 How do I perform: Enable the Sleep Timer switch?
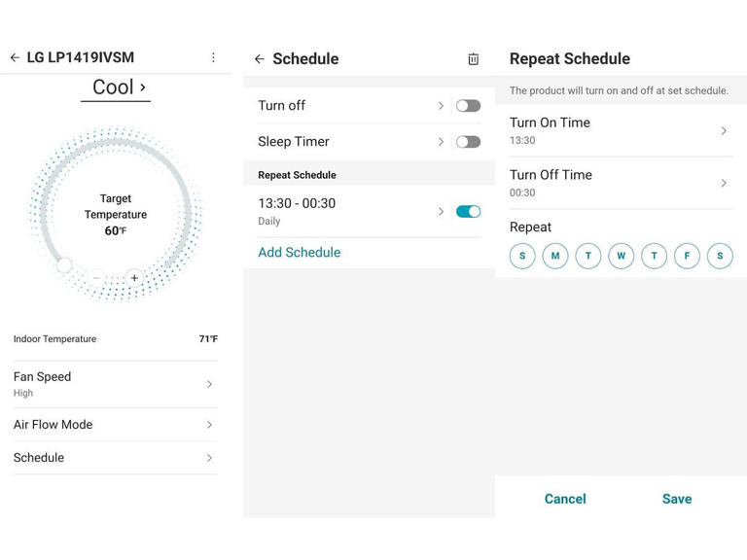(468, 142)
